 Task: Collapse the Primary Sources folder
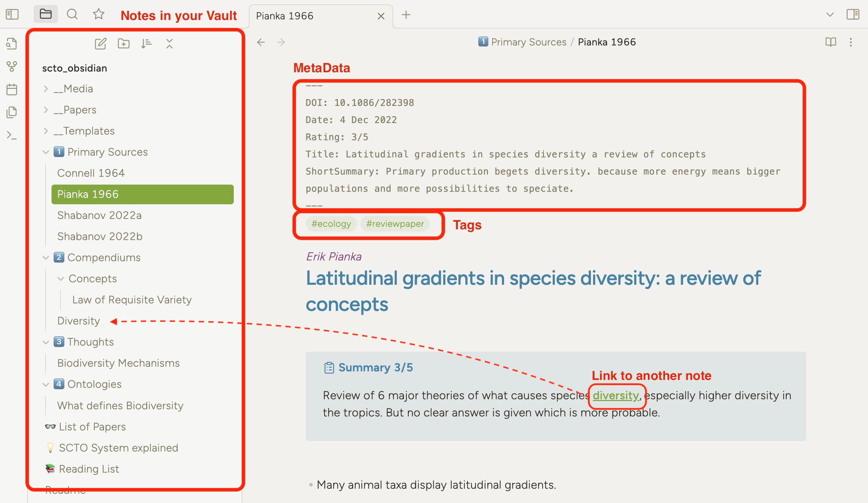point(46,152)
